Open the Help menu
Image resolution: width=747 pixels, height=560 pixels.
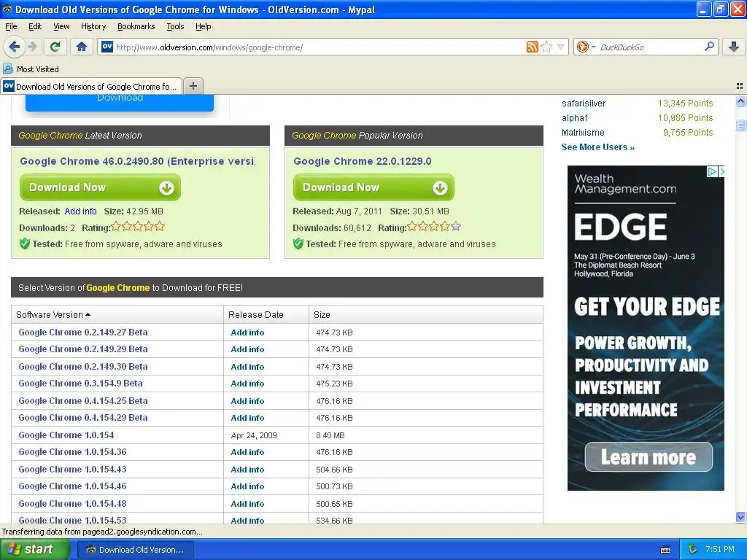click(x=203, y=26)
